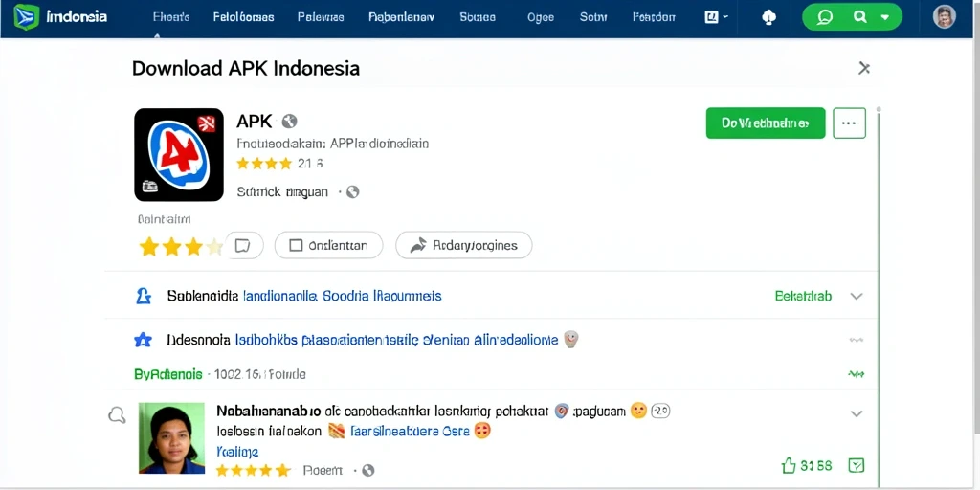The height and width of the screenshot is (490, 980).
Task: Expand the square icon dropdown in navbar
Action: tap(716, 17)
